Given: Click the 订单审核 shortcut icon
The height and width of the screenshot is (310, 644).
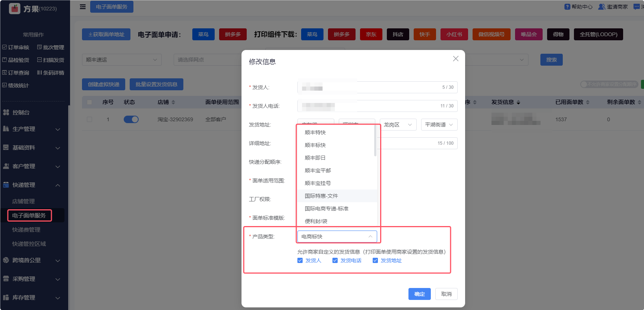Looking at the screenshot, I should [x=4, y=47].
